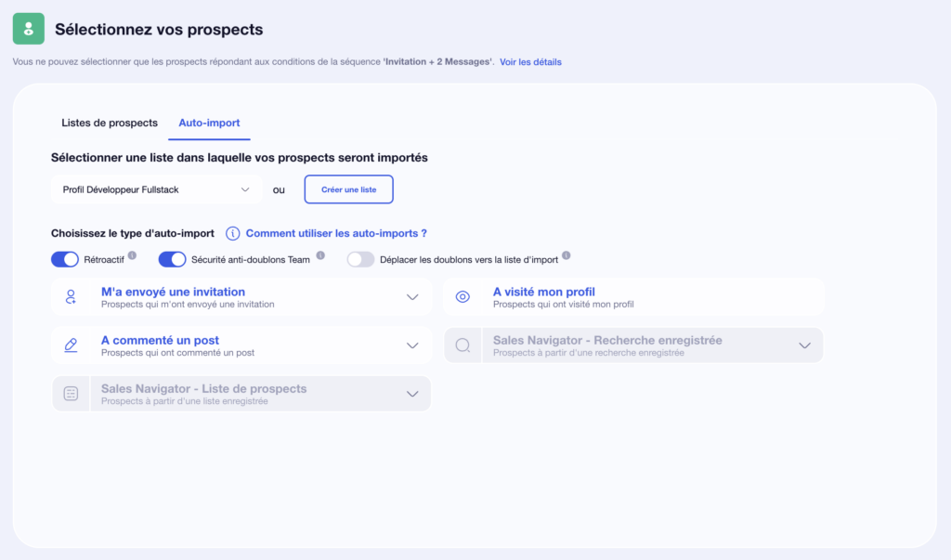Screen dimensions: 951x560
Task: Click the green prospect icon in the header
Action: (x=27, y=29)
